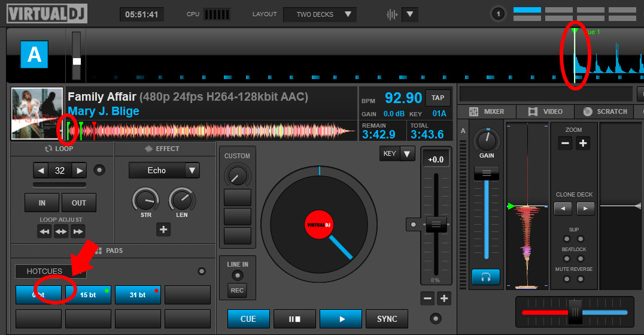Click the first custom button below knob

pos(238,197)
